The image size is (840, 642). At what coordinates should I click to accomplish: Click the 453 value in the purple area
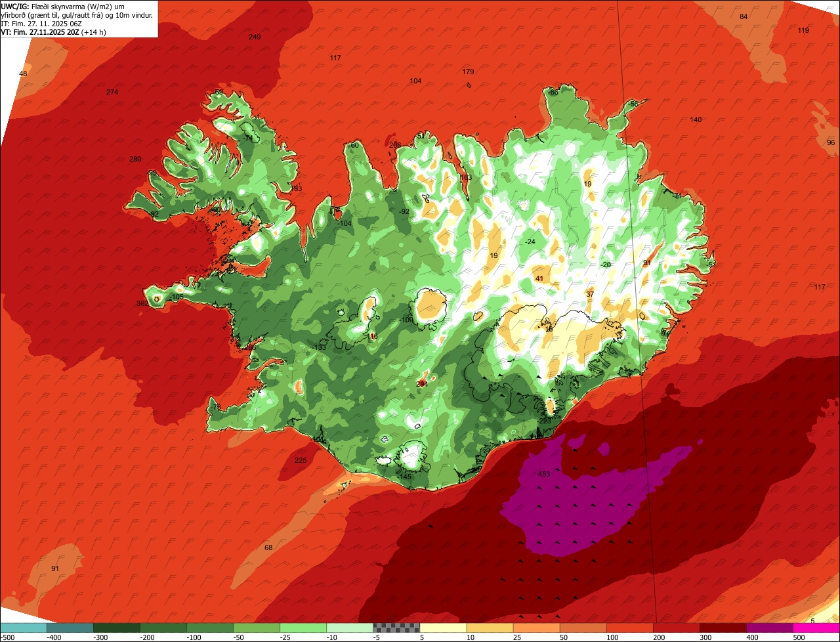click(544, 474)
